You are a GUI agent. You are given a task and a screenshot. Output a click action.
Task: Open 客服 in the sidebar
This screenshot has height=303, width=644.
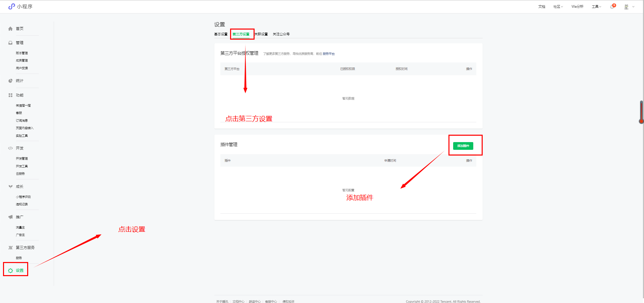19,113
